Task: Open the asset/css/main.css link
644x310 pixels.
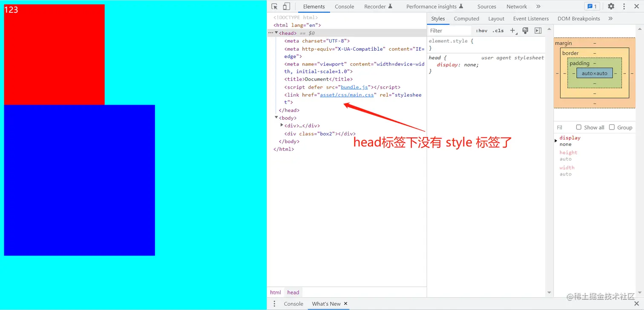Action: (x=347, y=95)
